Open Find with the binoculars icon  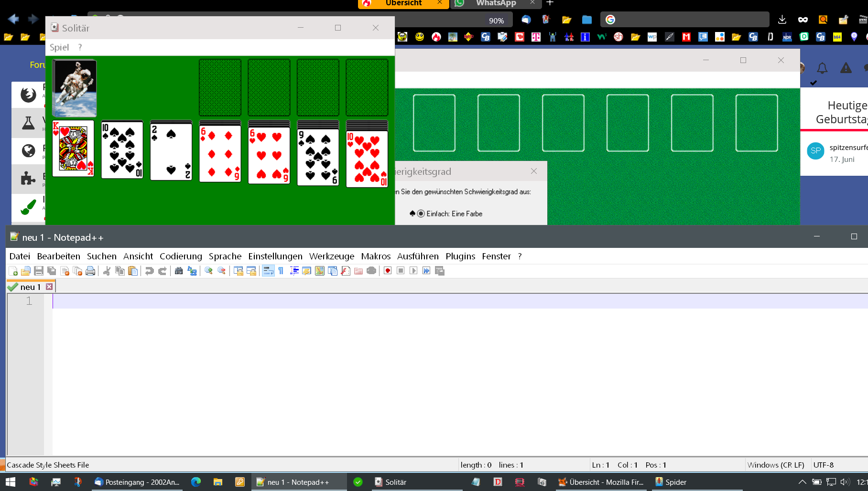[179, 271]
